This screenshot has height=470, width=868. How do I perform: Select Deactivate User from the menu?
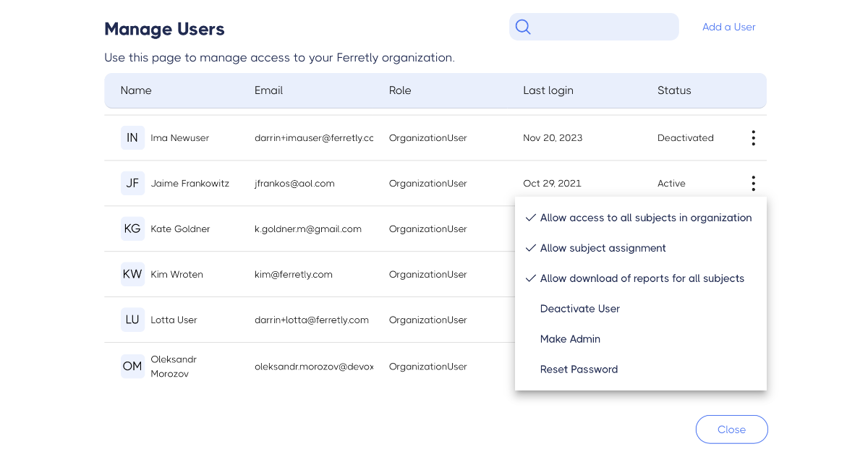580,309
